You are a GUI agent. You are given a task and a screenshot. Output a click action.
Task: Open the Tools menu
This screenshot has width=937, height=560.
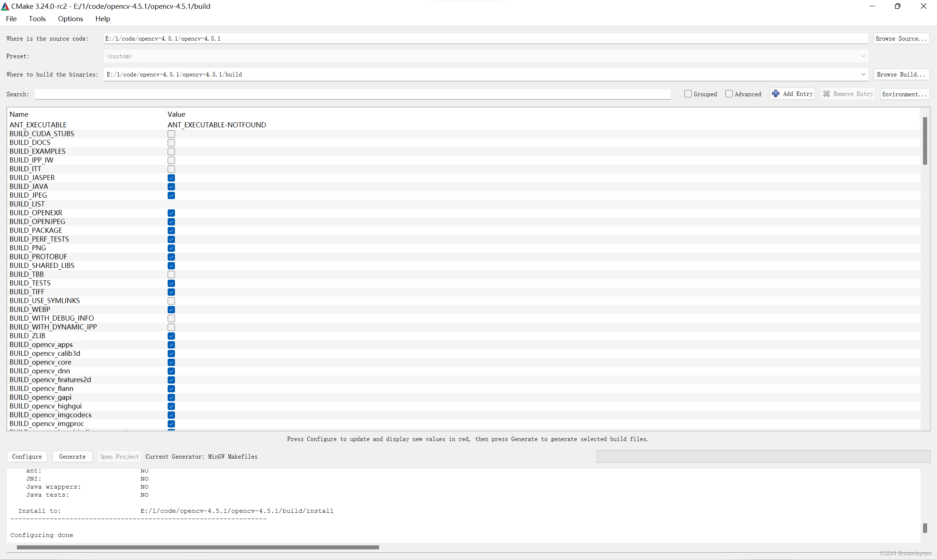click(x=37, y=19)
